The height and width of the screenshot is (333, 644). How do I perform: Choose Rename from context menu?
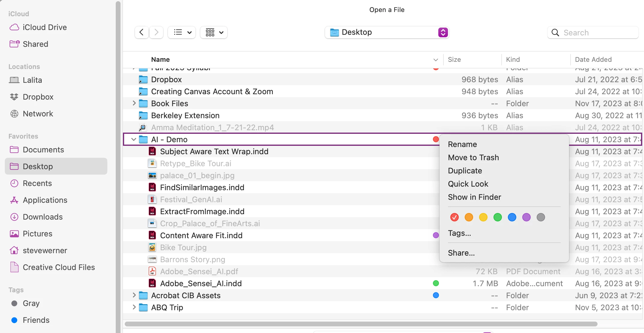(x=462, y=144)
